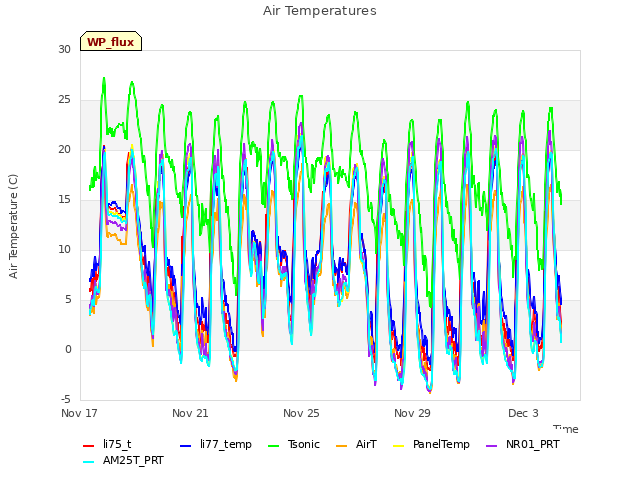This screenshot has width=640, height=480.
Task: Click the 30 y-axis tick label
Action: pyautogui.click(x=64, y=49)
